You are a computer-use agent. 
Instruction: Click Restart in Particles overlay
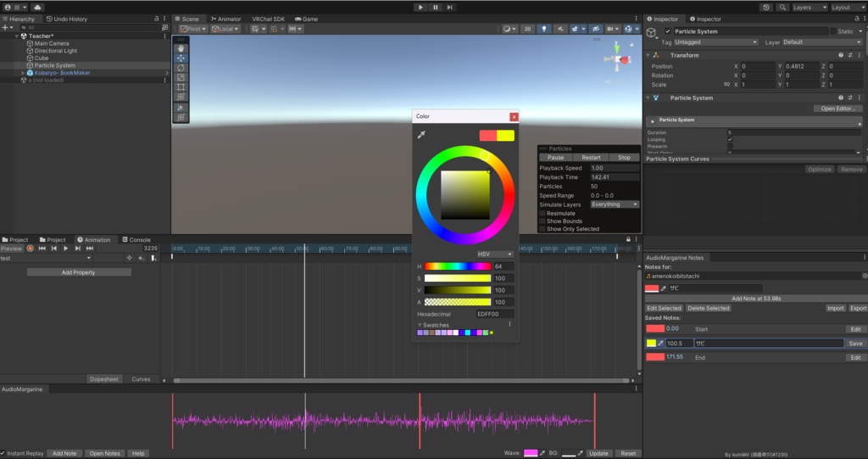[x=591, y=158]
